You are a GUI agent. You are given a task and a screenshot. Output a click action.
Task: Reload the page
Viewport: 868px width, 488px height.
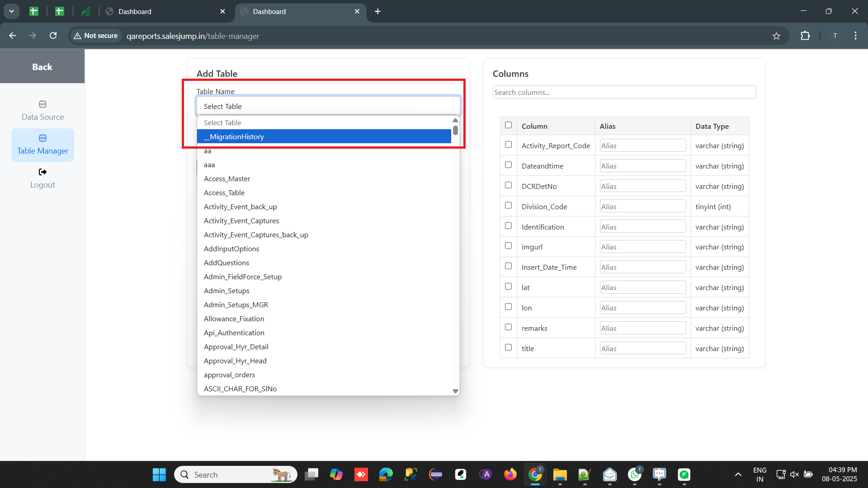[53, 36]
